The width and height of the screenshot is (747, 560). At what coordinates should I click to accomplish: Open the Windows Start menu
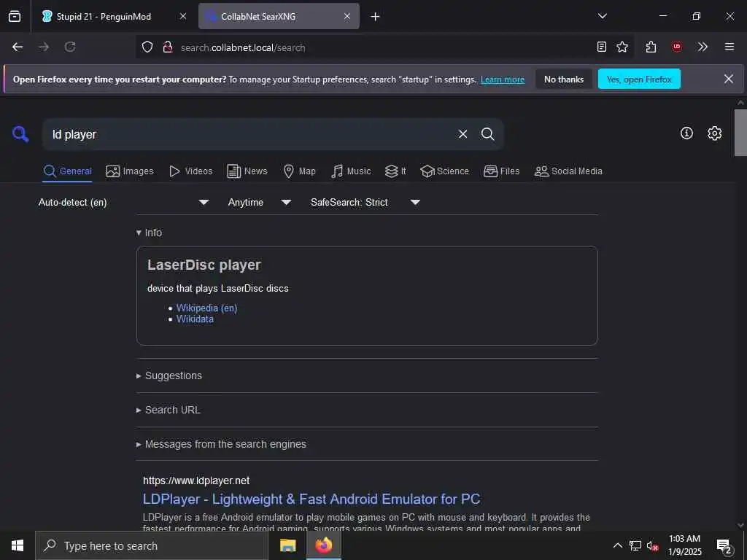(18, 545)
